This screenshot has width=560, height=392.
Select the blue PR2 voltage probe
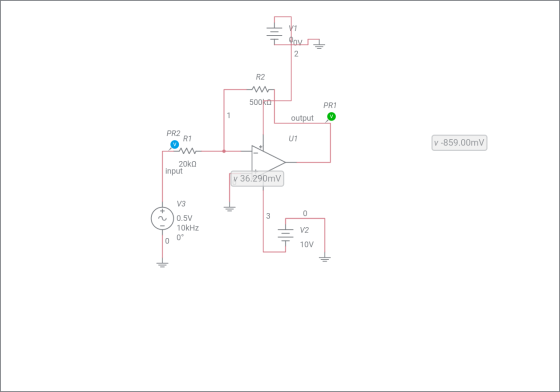pos(175,145)
